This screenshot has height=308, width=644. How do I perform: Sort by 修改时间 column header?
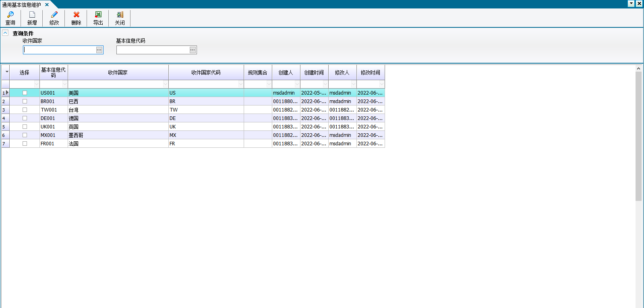click(x=371, y=72)
